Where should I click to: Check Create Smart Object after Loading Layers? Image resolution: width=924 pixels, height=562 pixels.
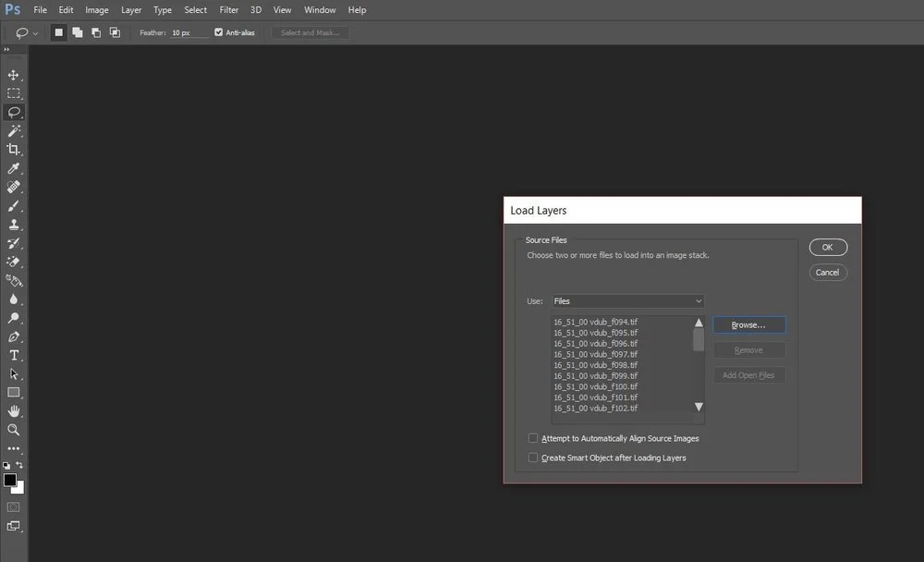tap(533, 458)
